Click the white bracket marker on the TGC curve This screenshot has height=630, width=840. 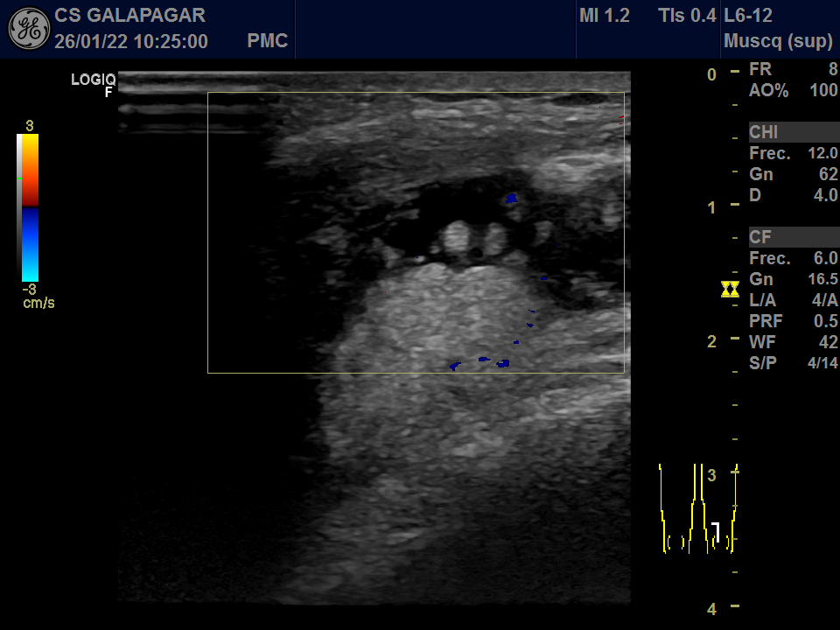pos(717,532)
